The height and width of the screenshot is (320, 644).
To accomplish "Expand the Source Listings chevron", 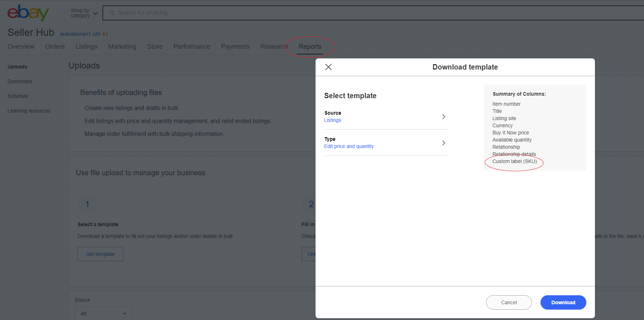I will point(443,117).
